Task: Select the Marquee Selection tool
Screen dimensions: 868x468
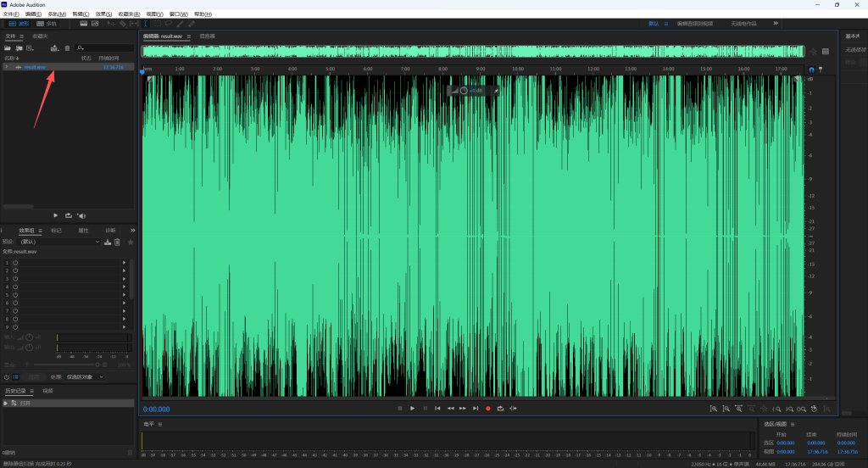Action: 157,24
